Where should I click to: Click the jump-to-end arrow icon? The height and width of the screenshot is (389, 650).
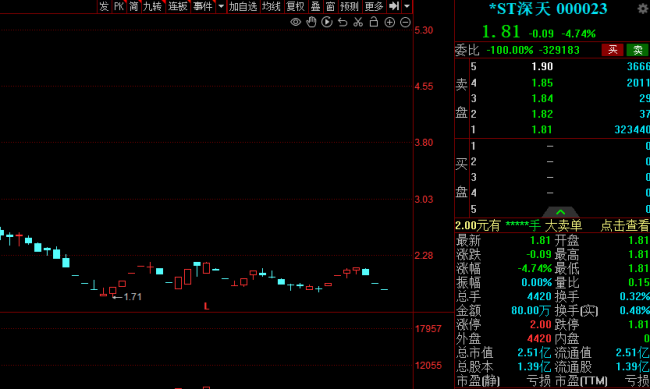(394, 6)
